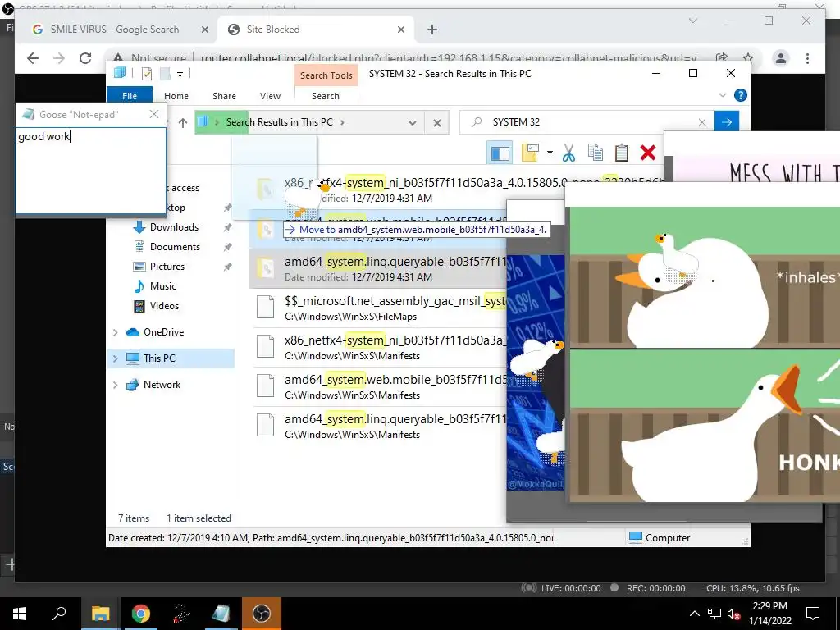Click OBS Studio taskbar icon
The height and width of the screenshot is (630, 840).
(x=262, y=614)
